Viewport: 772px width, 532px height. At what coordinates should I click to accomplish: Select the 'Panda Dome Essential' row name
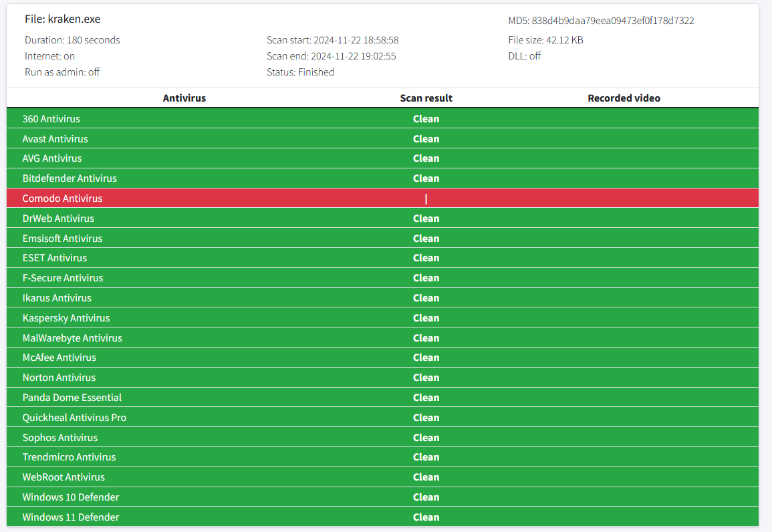tap(72, 397)
